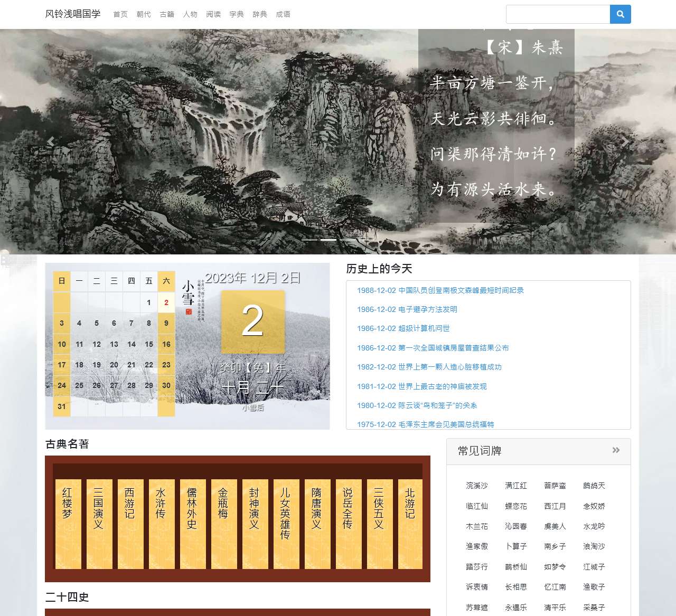Open the 如梦令 cipai link

click(555, 567)
